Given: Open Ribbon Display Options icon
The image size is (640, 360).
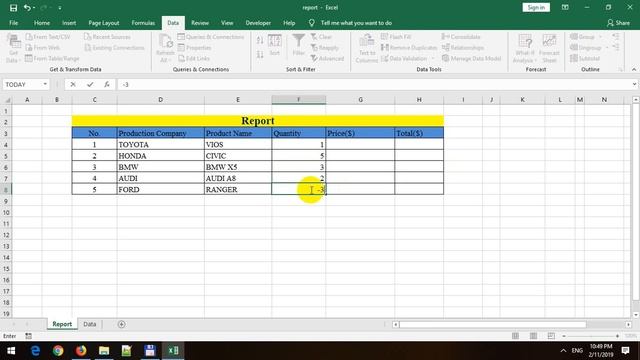Looking at the screenshot, I should 565,7.
